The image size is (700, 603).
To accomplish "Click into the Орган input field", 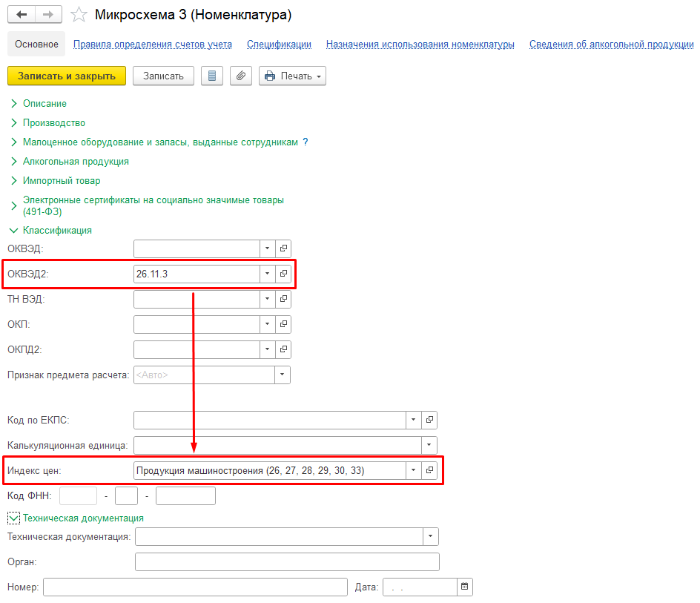I will [287, 561].
